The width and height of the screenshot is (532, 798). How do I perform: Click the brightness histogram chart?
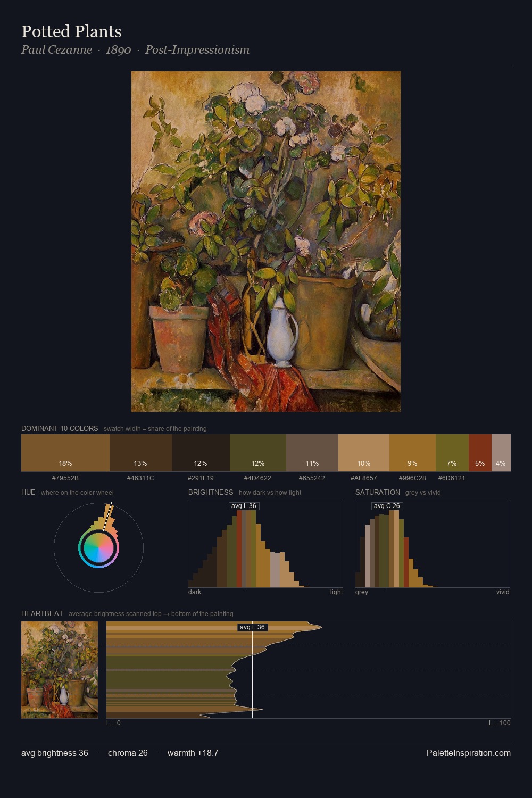[265, 544]
